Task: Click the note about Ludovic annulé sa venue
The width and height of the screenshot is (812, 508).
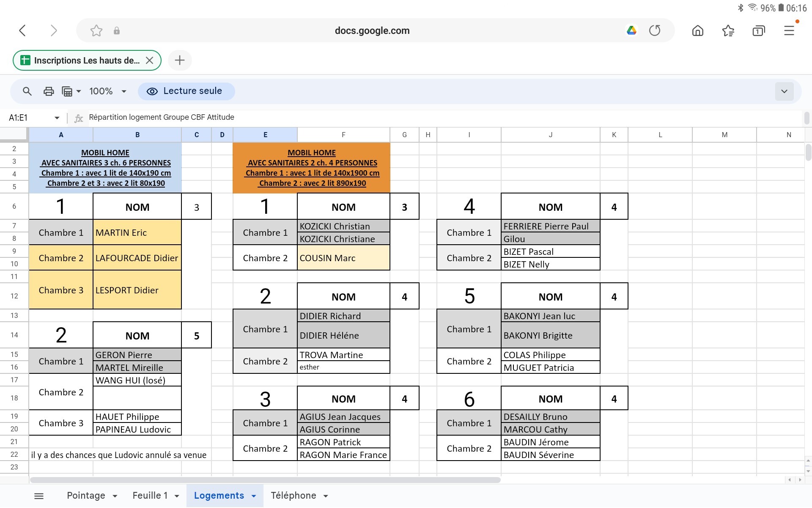Action: [119, 455]
